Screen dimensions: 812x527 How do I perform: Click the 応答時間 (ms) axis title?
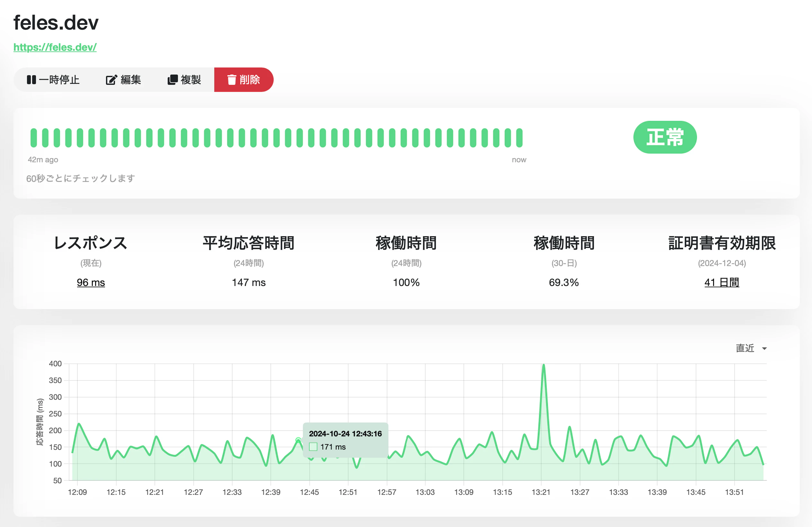[x=40, y=422]
